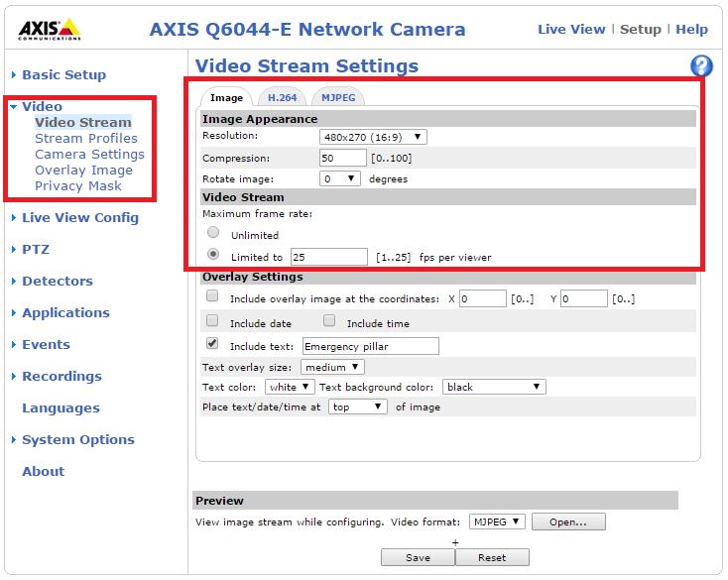Select Unlimited frame rate radio button
Screen dimensions: 728x580
212,233
